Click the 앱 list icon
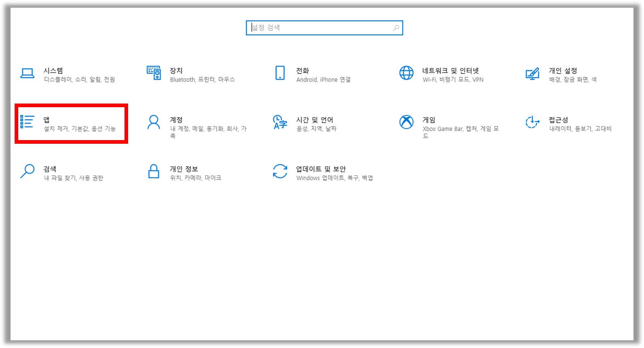 tap(27, 122)
